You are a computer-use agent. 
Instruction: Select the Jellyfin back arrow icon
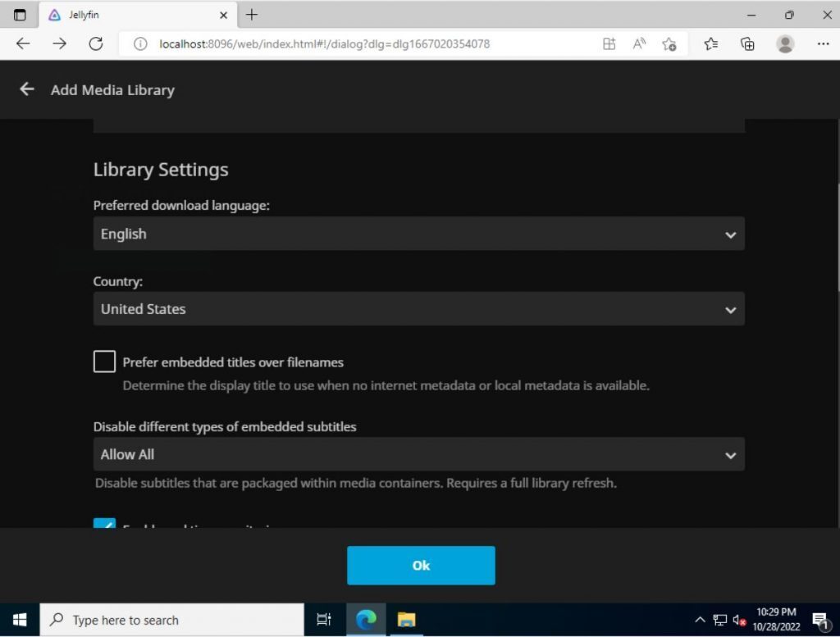[x=26, y=89]
